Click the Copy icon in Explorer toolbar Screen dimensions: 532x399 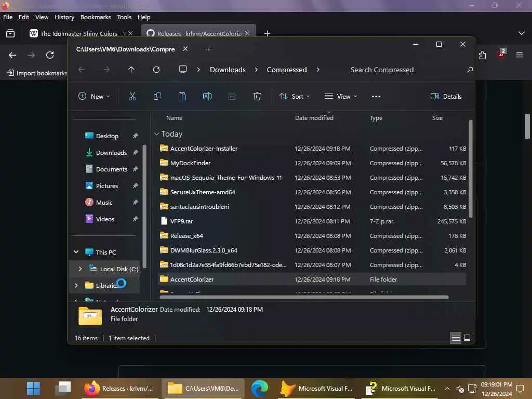(x=157, y=96)
